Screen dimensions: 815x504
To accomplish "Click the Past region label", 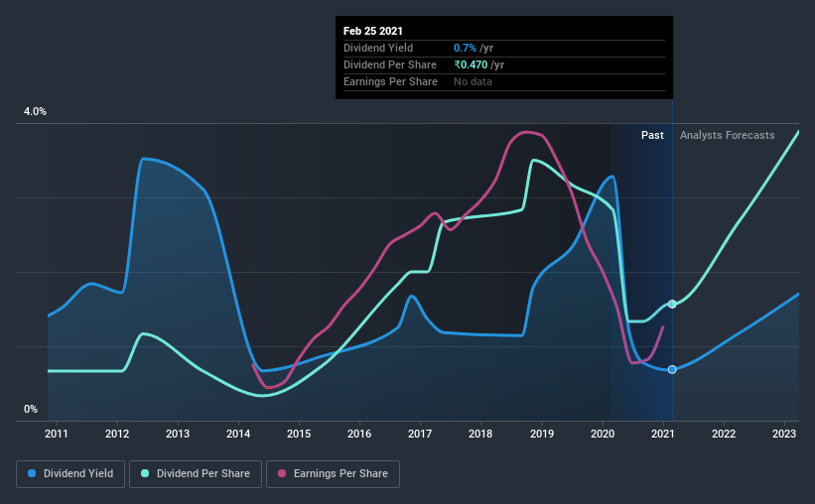I will [652, 135].
